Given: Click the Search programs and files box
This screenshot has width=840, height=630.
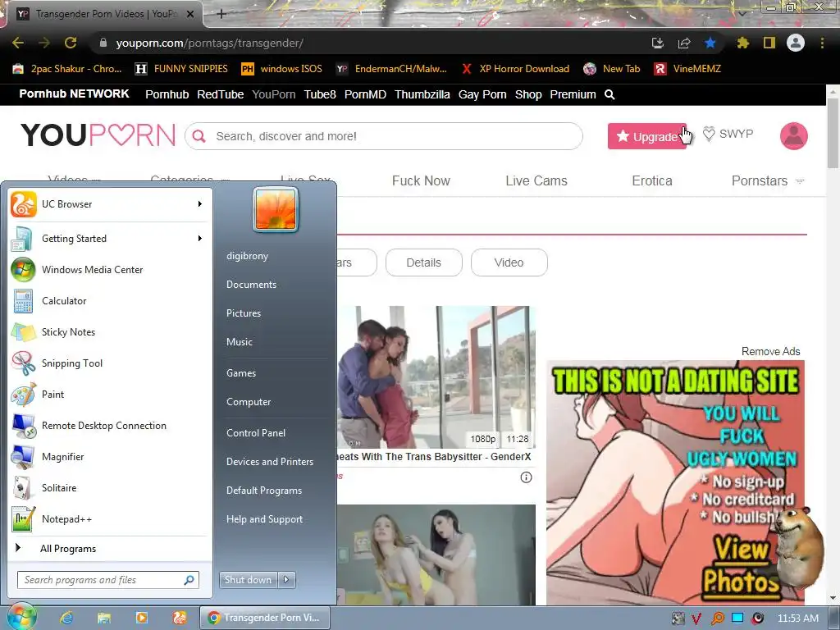Looking at the screenshot, I should (x=108, y=580).
